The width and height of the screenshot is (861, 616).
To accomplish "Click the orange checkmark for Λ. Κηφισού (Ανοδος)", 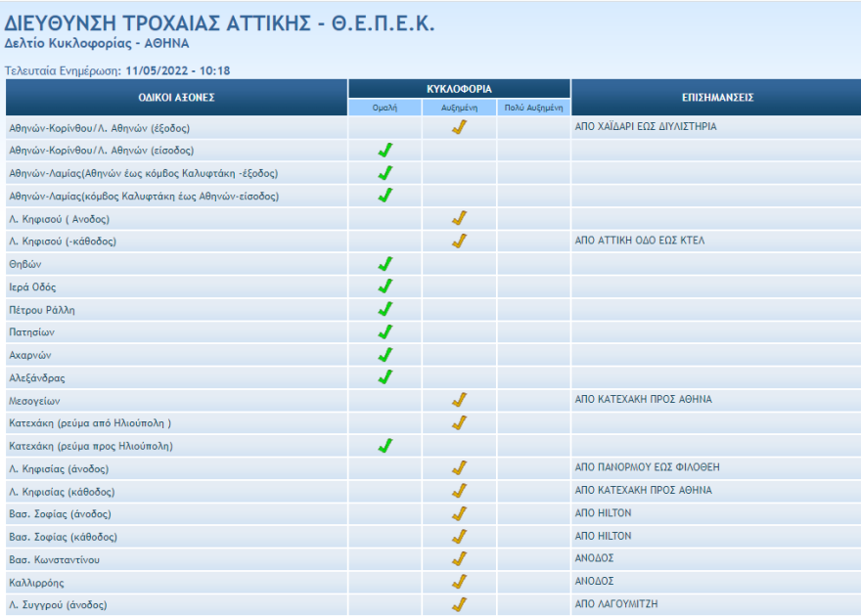I will (459, 218).
